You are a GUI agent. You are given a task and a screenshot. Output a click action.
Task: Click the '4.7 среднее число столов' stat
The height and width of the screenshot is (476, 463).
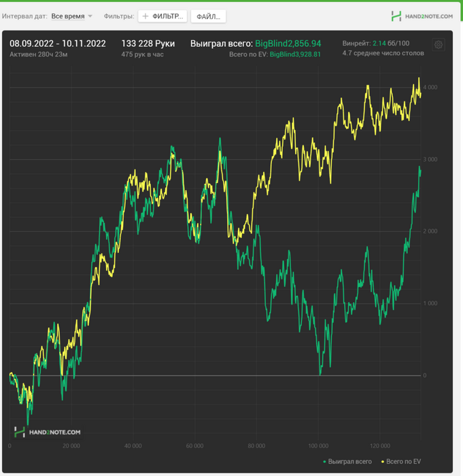click(x=383, y=53)
